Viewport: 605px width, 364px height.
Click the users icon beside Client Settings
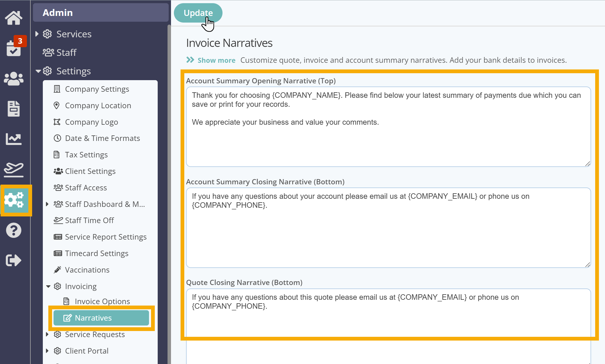click(x=58, y=171)
